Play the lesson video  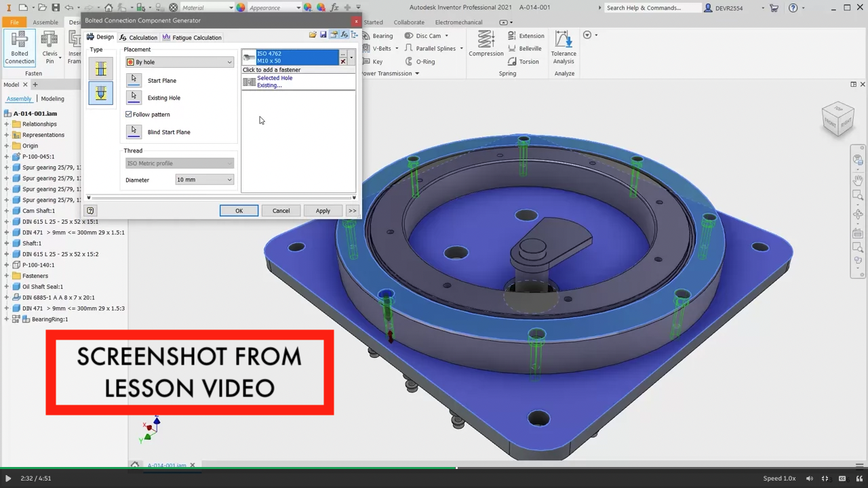8,479
